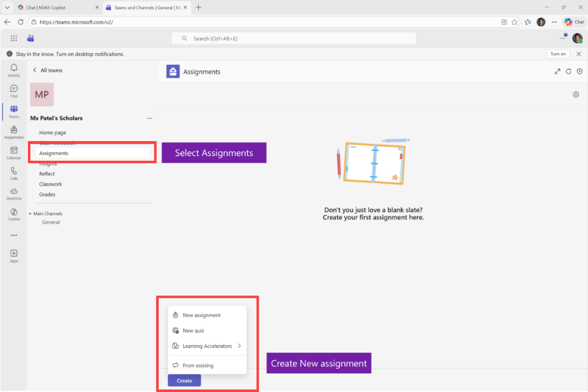
Task: Open Assignments settings gear
Action: [x=576, y=95]
